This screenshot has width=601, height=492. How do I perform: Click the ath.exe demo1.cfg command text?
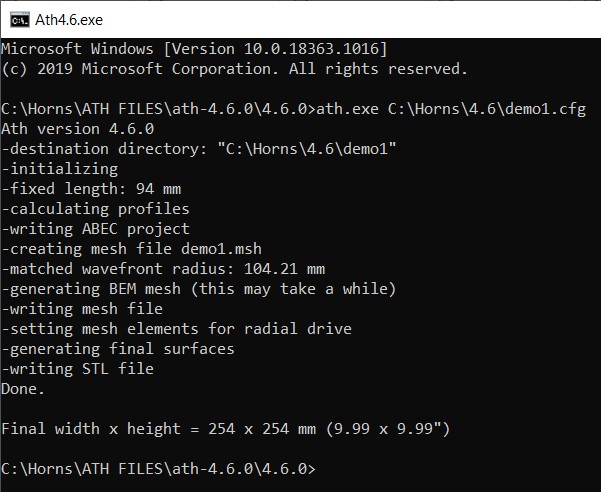pos(451,109)
